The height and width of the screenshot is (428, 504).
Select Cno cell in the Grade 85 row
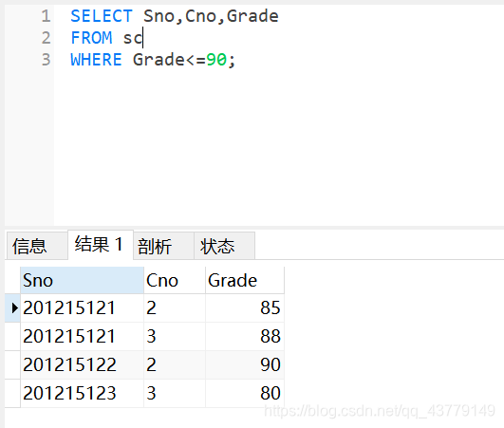[175, 307]
